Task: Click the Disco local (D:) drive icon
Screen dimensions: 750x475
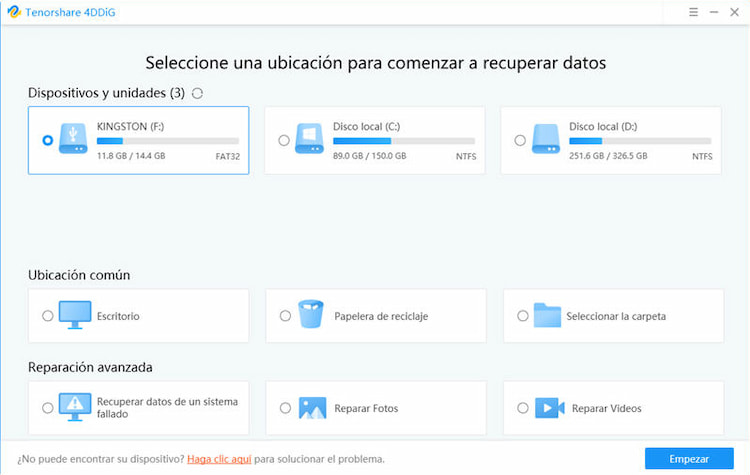Action: pos(546,139)
